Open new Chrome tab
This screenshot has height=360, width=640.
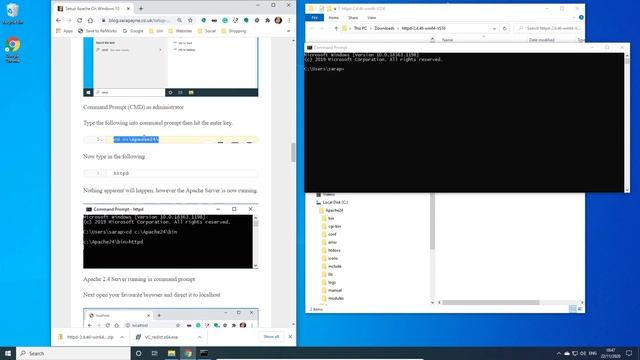pos(141,8)
